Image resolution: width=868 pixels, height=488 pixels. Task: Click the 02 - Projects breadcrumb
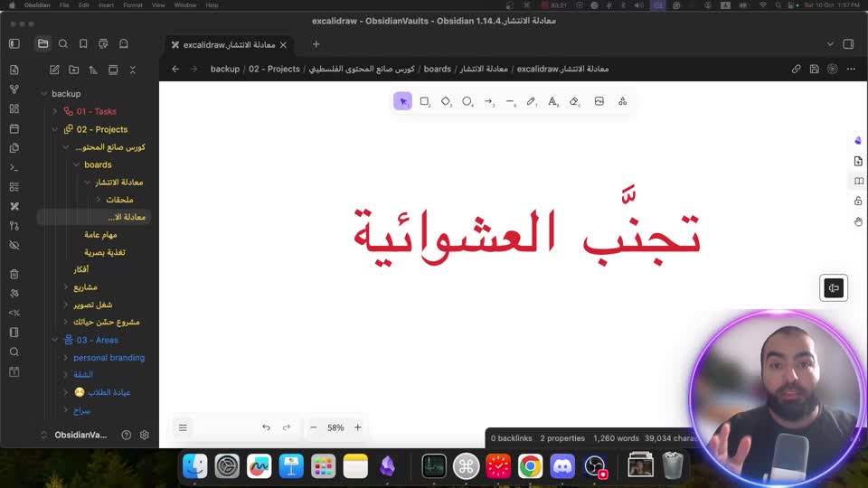[x=274, y=70]
